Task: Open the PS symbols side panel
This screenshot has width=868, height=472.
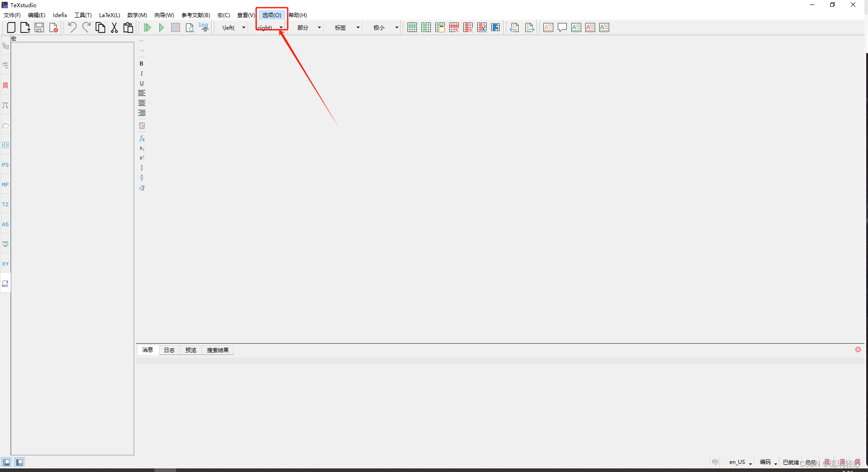Action: tap(5, 165)
